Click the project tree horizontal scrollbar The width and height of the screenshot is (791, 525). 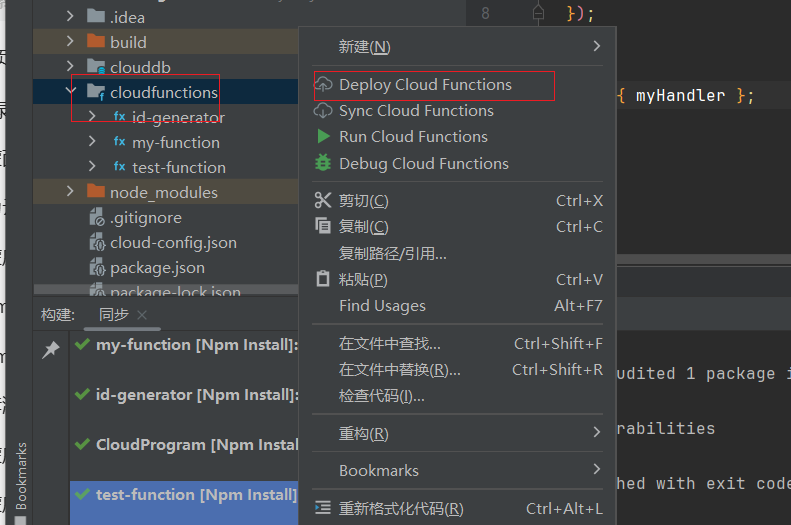(x=166, y=289)
